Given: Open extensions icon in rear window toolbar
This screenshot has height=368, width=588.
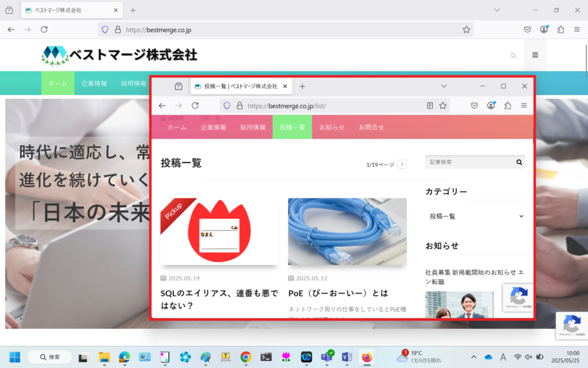Looking at the screenshot, I should (x=560, y=30).
